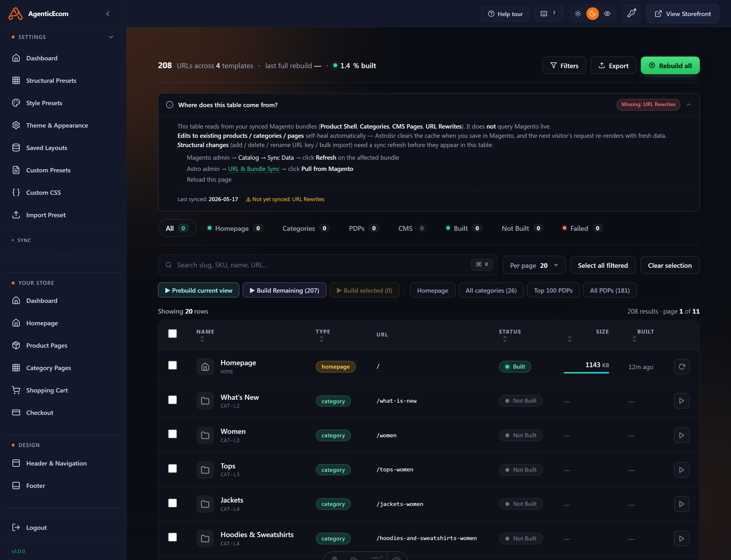Screen dimensions: 731x560
Task: Click the Rebuild all button
Action: coord(670,66)
